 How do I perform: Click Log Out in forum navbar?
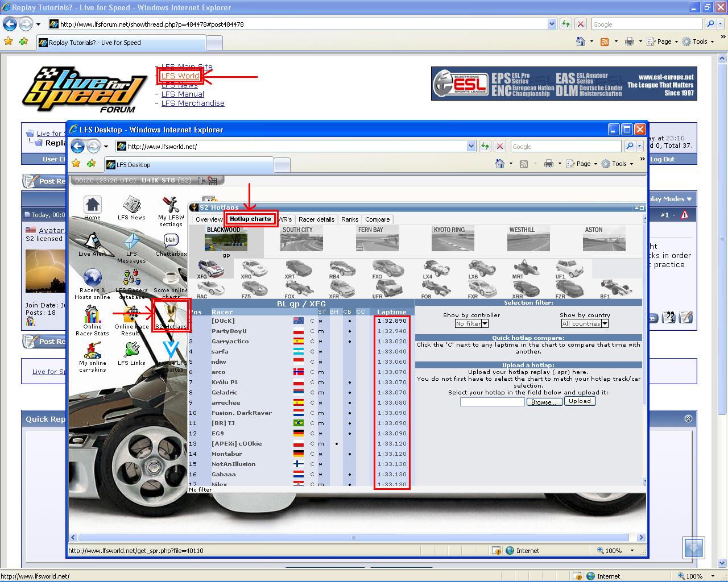point(662,159)
